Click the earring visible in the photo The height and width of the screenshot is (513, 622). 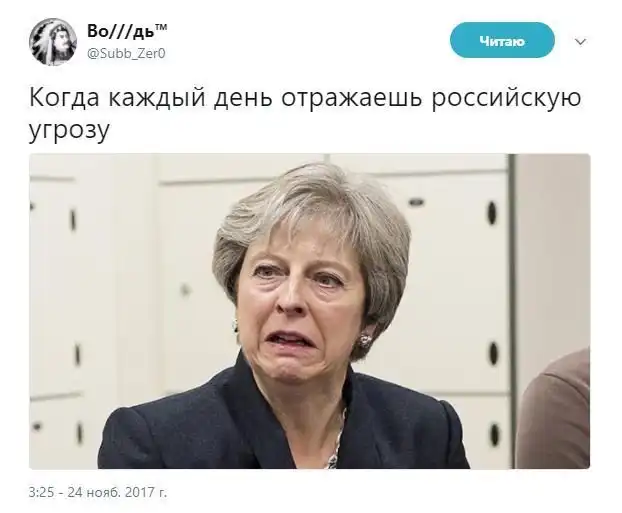tap(365, 340)
